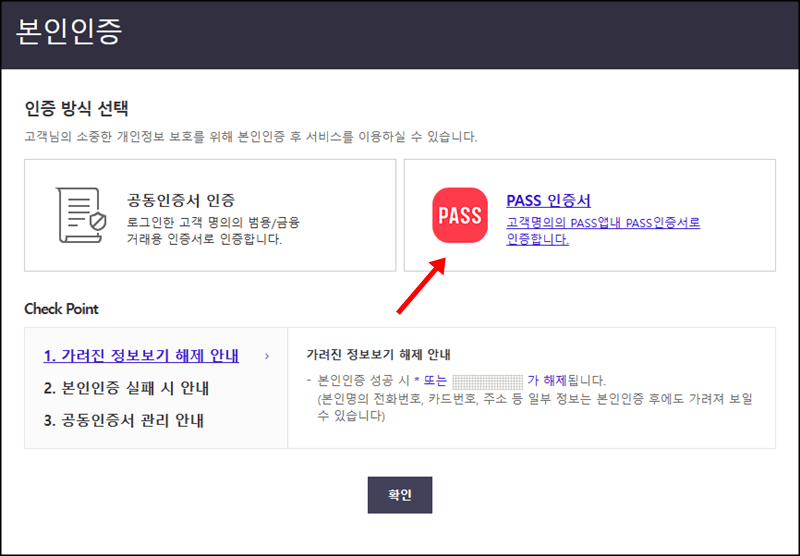Screen dimensions: 800x556
Task: Click the chevron next to 가려진 정보보기 해제 안내
Action: (267, 356)
